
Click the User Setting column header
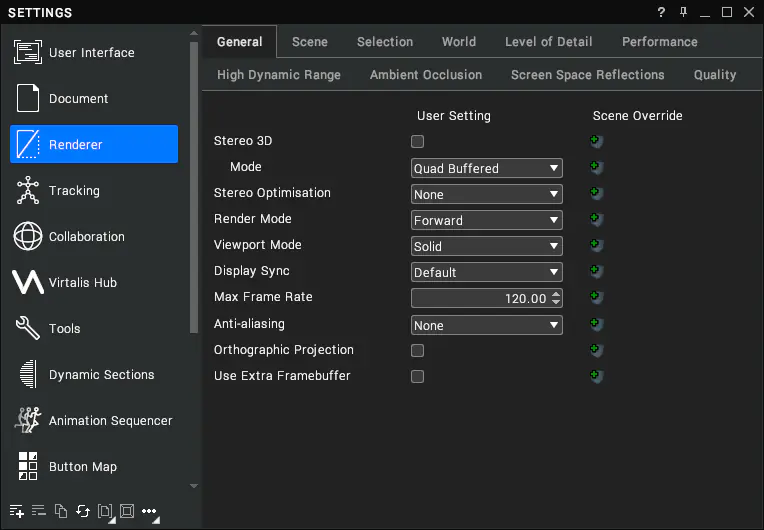454,115
